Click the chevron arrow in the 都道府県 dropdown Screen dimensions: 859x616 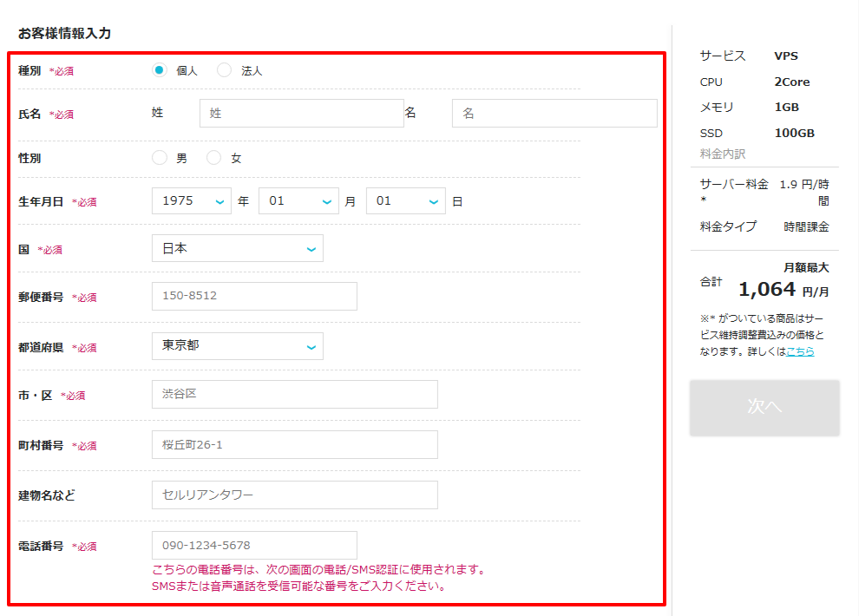click(x=311, y=346)
